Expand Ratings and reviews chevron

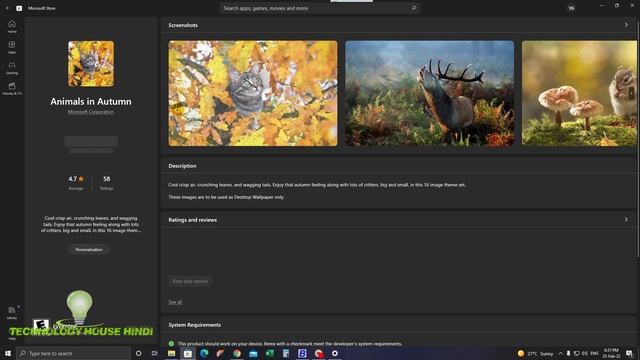626,220
